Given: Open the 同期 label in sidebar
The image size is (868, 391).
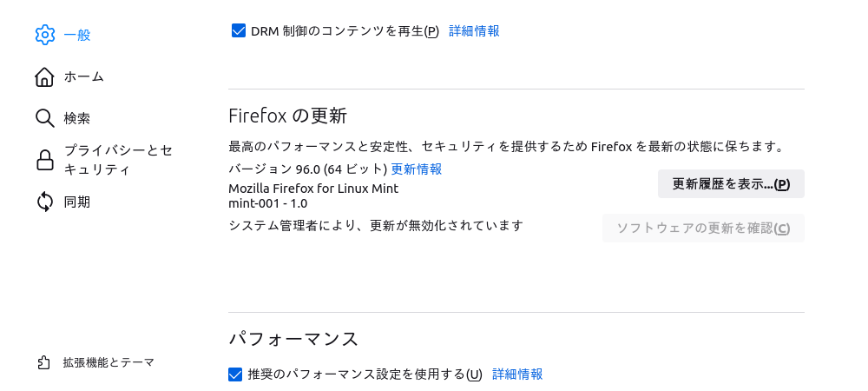Looking at the screenshot, I should click(x=77, y=202).
